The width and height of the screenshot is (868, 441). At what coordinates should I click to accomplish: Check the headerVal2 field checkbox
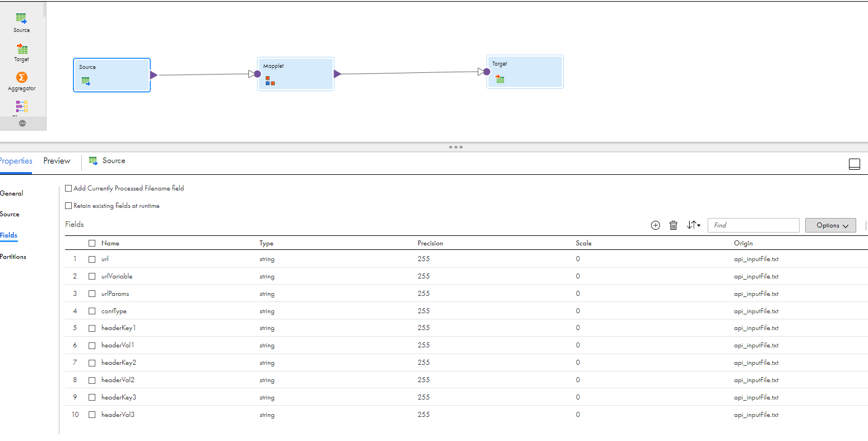[92, 380]
